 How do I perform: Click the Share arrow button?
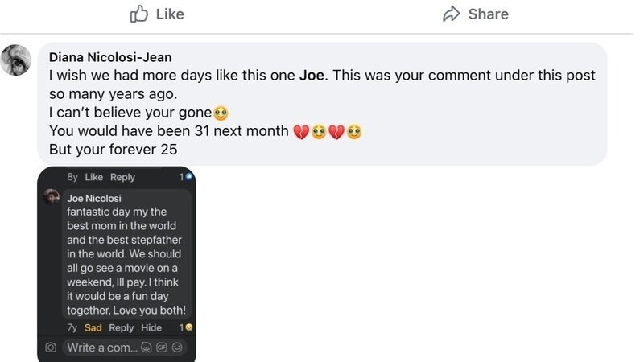(475, 14)
